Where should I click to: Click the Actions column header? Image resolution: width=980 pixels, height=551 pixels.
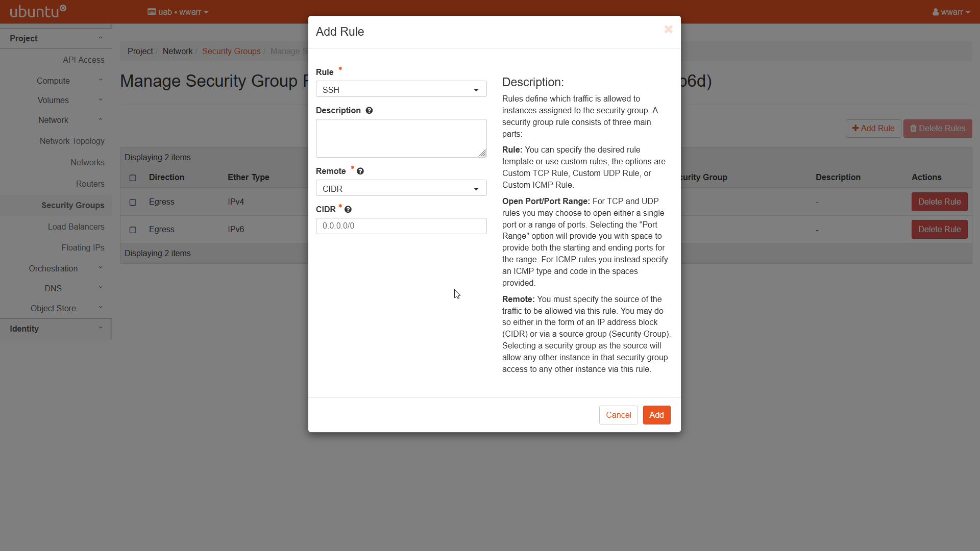pos(926,177)
